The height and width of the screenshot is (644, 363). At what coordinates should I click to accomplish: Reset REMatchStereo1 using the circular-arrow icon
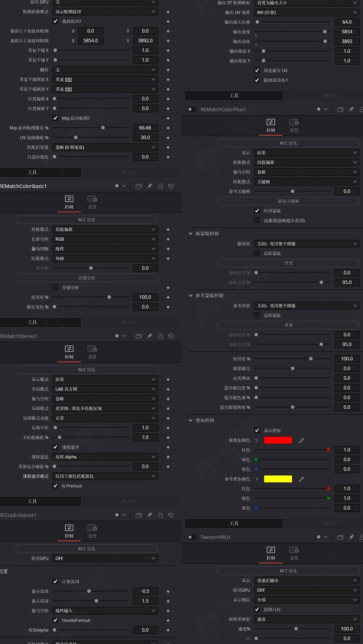click(171, 336)
